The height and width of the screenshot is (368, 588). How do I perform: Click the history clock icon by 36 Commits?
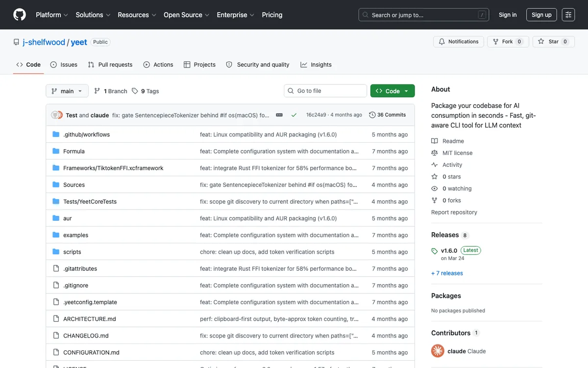coord(372,115)
